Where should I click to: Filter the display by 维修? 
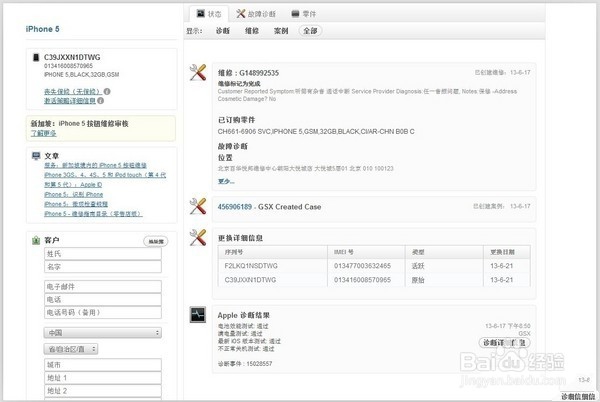pyautogui.click(x=252, y=31)
